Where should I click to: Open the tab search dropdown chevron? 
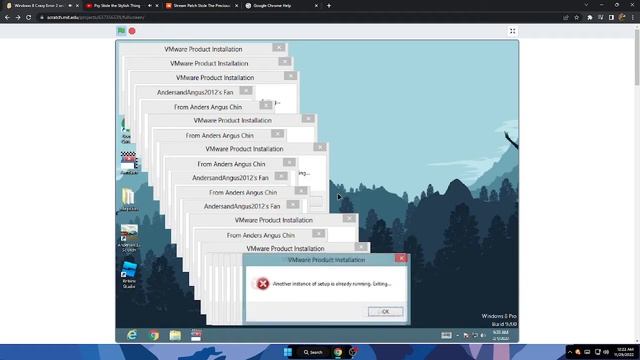[x=586, y=5]
